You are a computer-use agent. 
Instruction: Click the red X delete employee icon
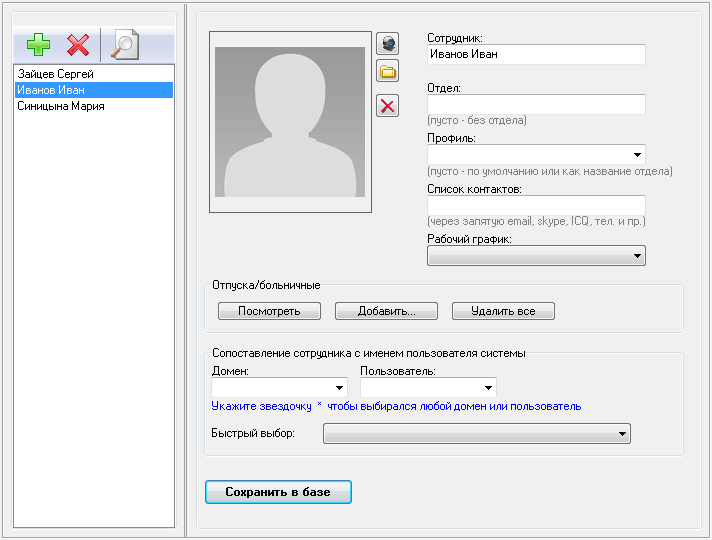point(78,44)
